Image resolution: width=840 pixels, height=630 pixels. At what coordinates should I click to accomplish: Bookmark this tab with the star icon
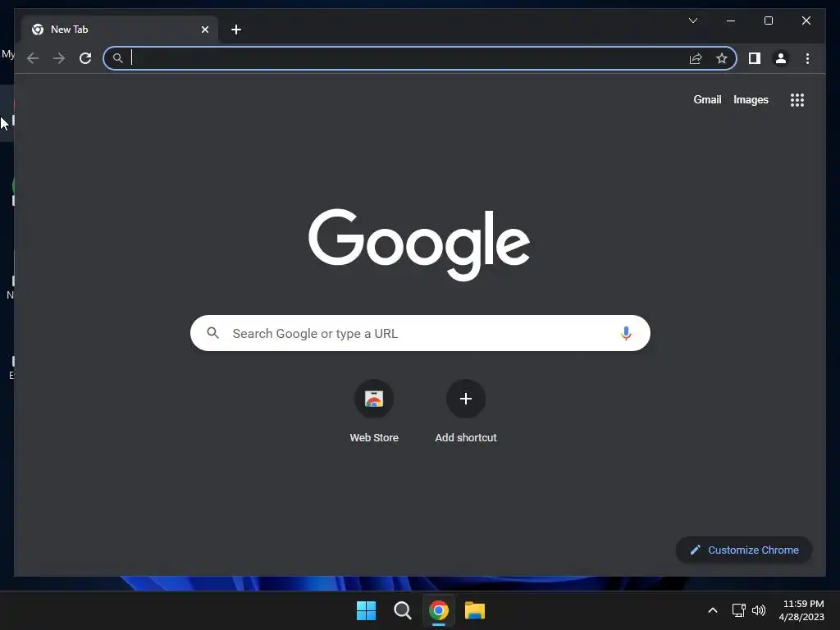pyautogui.click(x=722, y=58)
